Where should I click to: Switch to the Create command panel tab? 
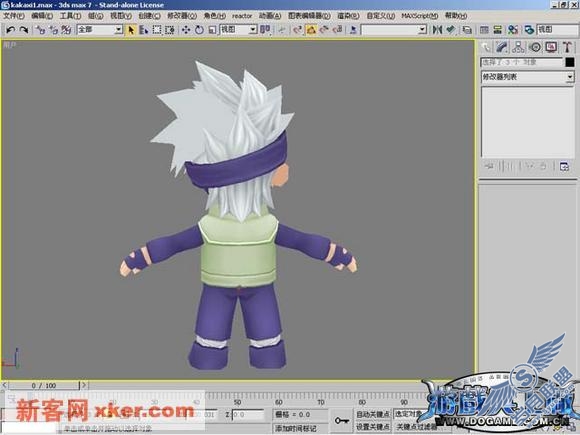pyautogui.click(x=486, y=47)
